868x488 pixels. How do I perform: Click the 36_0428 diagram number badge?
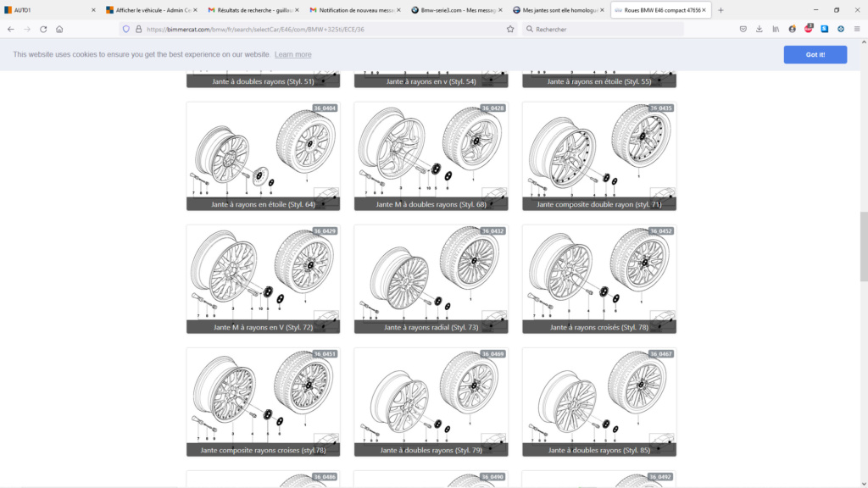coord(492,108)
